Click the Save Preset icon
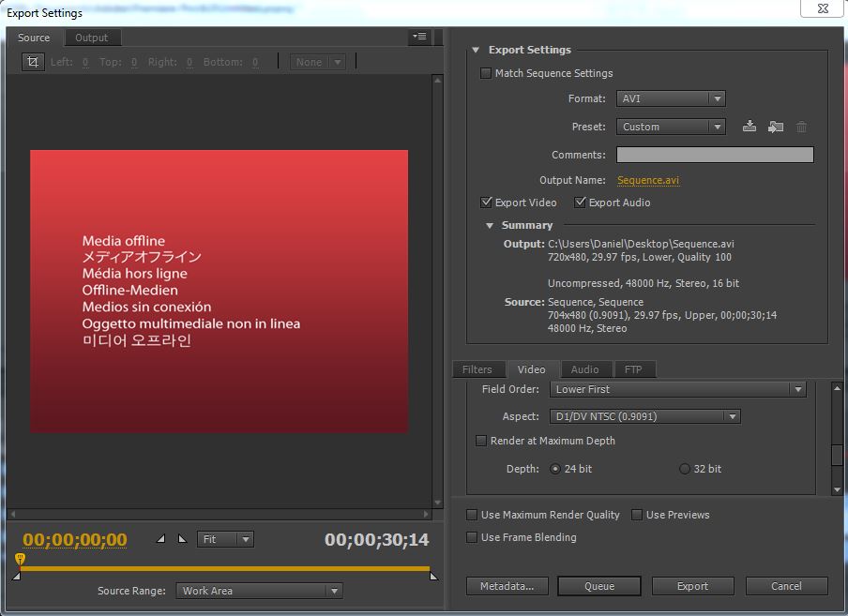Screen dimensions: 848x616 click(750, 127)
